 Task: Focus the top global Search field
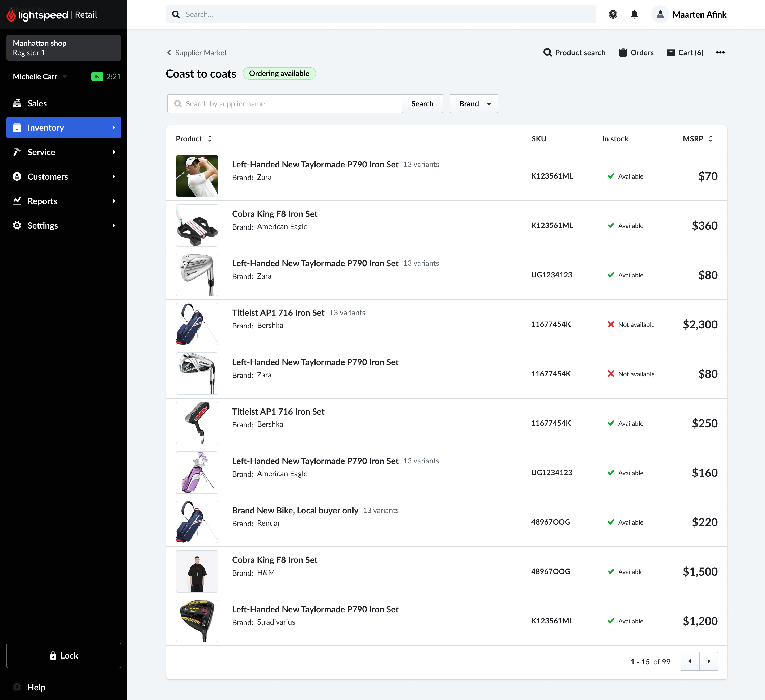[381, 14]
